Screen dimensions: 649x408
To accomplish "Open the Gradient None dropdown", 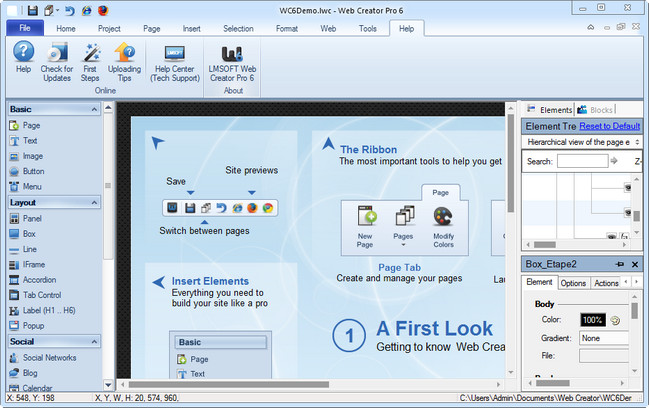I will point(604,338).
